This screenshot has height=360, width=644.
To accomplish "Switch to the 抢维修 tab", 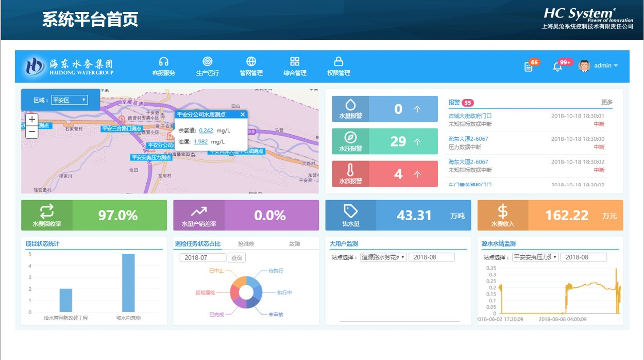I will point(246,243).
